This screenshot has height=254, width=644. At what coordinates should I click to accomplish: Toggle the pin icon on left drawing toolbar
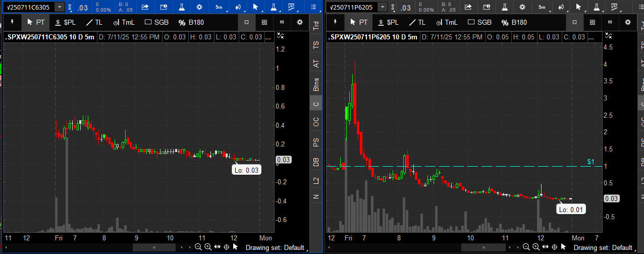(x=12, y=22)
